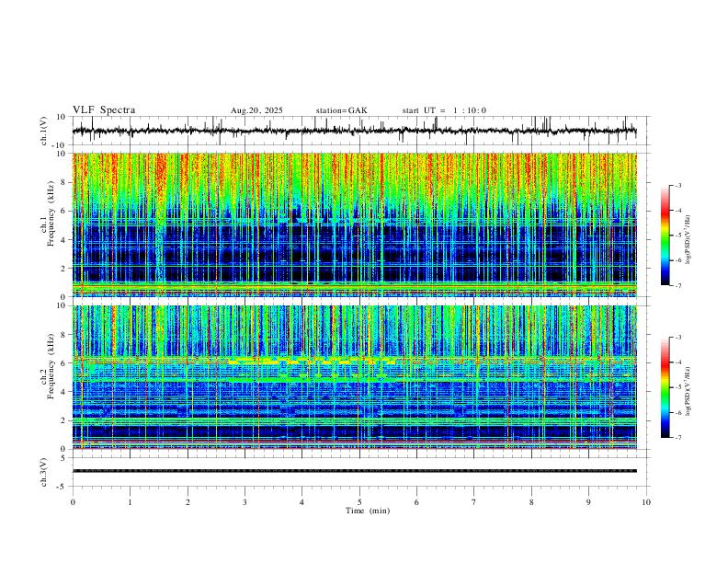Image resolution: width=728 pixels, height=563 pixels.
Task: Click the "ch.3(V)" axis label
Action: pos(44,472)
